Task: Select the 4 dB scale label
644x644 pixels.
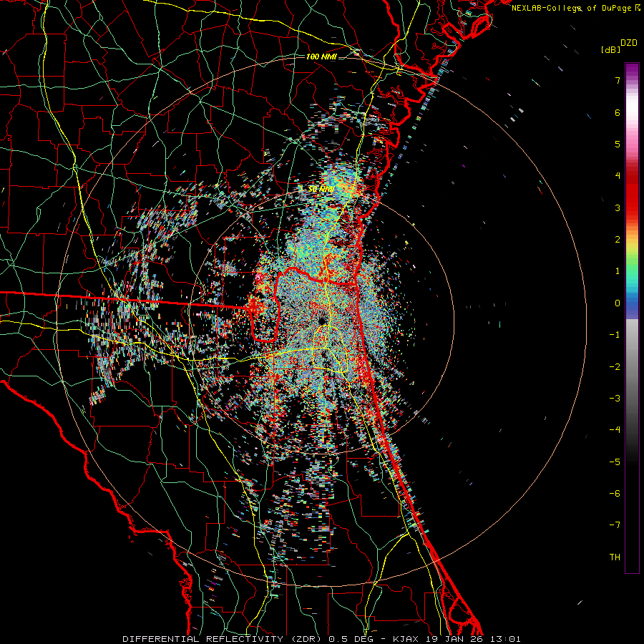Action: coord(618,176)
